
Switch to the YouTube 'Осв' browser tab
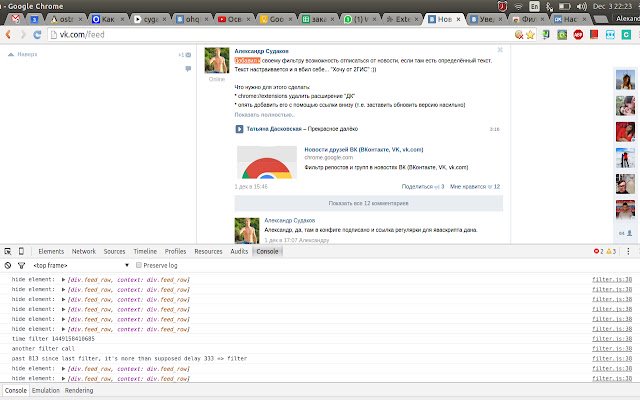click(232, 19)
